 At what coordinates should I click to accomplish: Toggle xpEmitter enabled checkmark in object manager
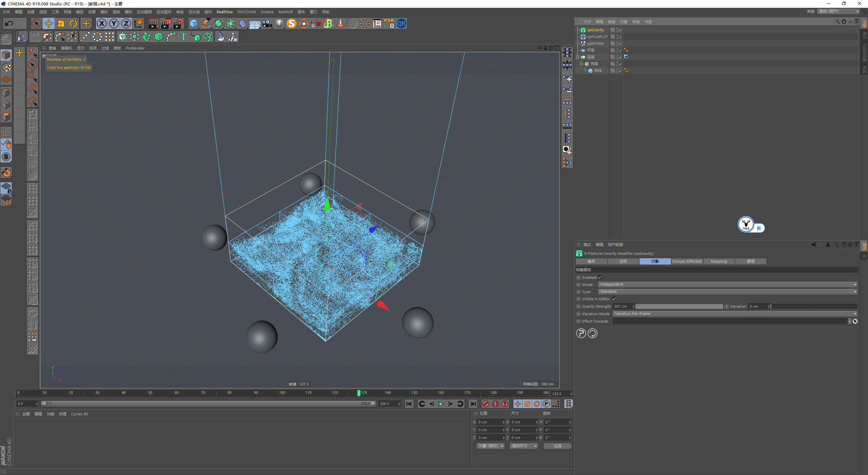tap(620, 43)
